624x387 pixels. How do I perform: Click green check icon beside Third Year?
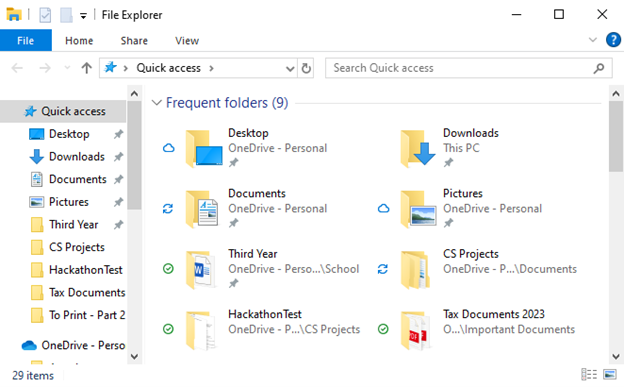click(x=168, y=269)
